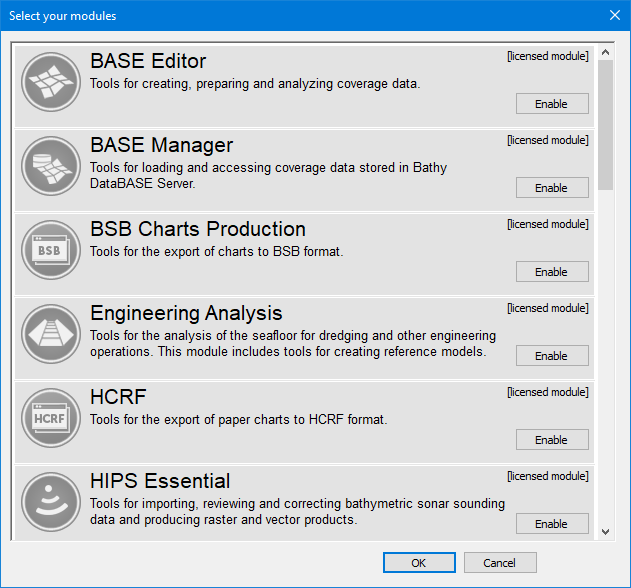
Task: Click the BASE Editor module icon
Action: [50, 82]
